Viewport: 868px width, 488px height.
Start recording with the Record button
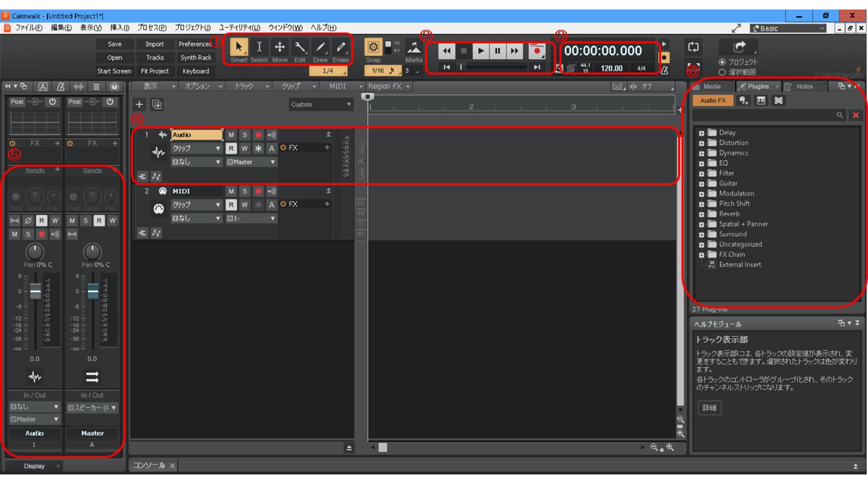click(537, 51)
